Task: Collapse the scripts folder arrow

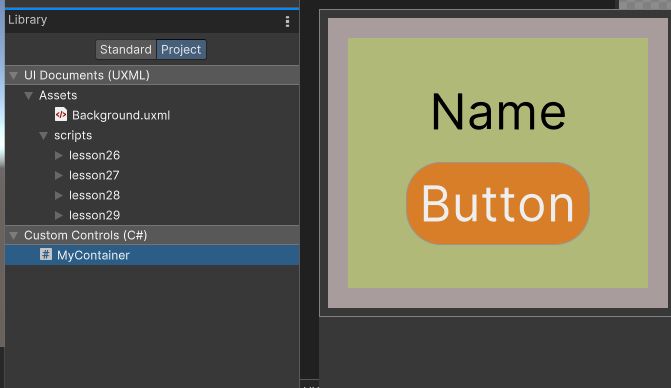Action: point(43,136)
